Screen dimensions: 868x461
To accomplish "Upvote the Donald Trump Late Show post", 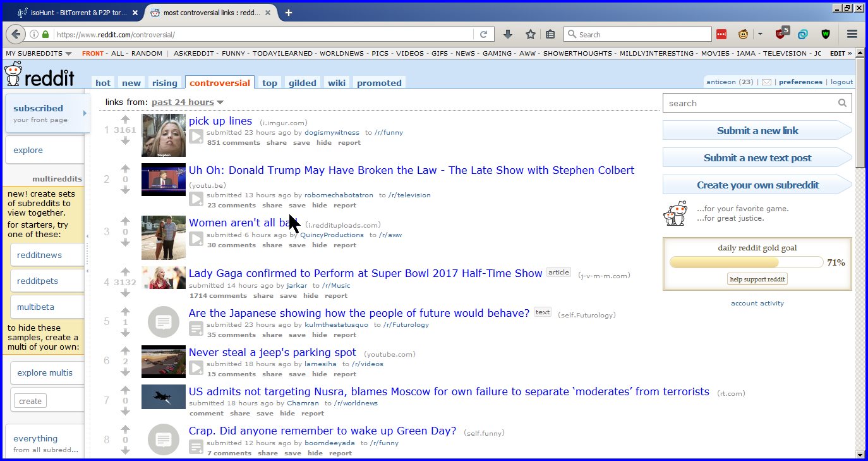I will click(x=125, y=168).
